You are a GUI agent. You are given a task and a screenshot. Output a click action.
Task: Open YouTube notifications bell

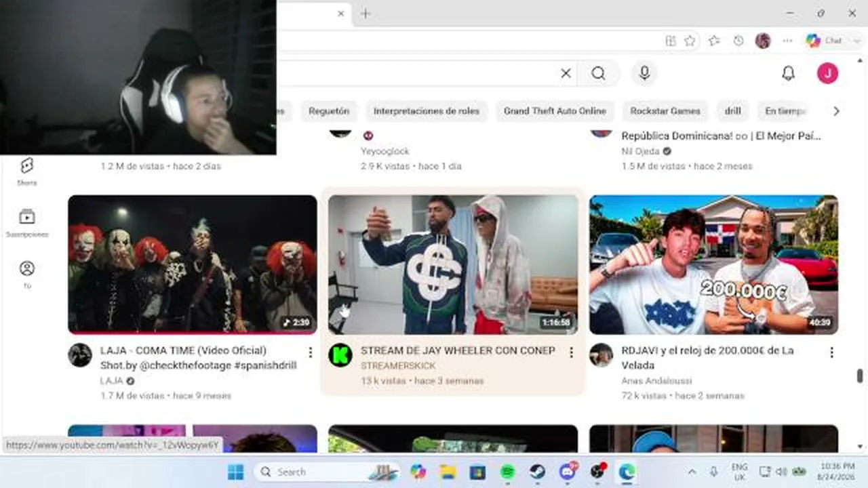788,73
